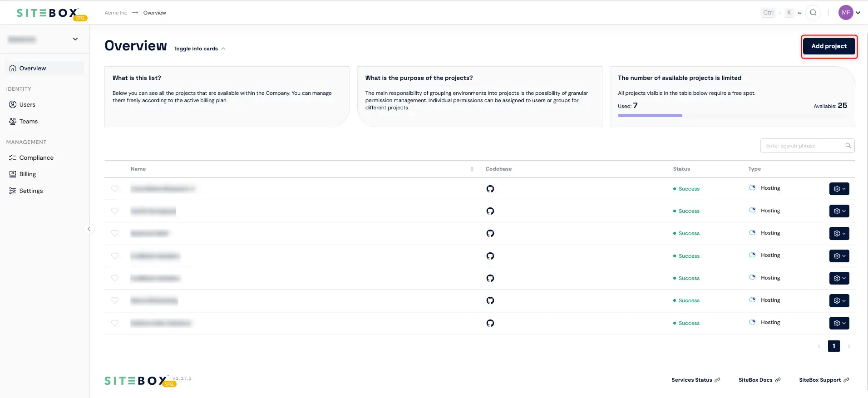This screenshot has width=868, height=398.
Task: Favorite the first project with its heart icon
Action: coord(115,189)
